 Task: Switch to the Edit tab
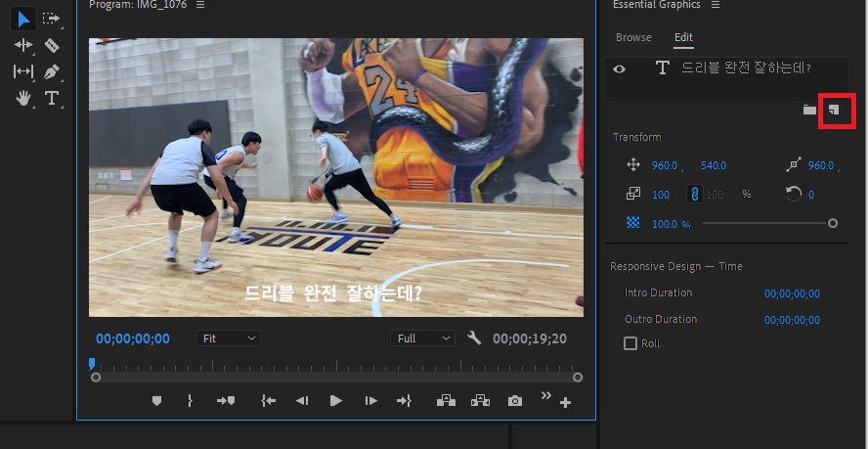click(x=683, y=37)
